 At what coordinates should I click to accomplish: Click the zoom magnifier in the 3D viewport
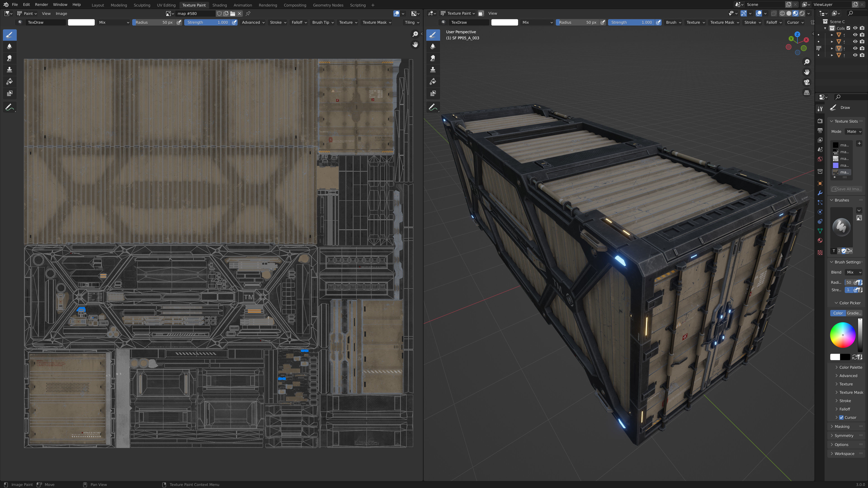[807, 62]
